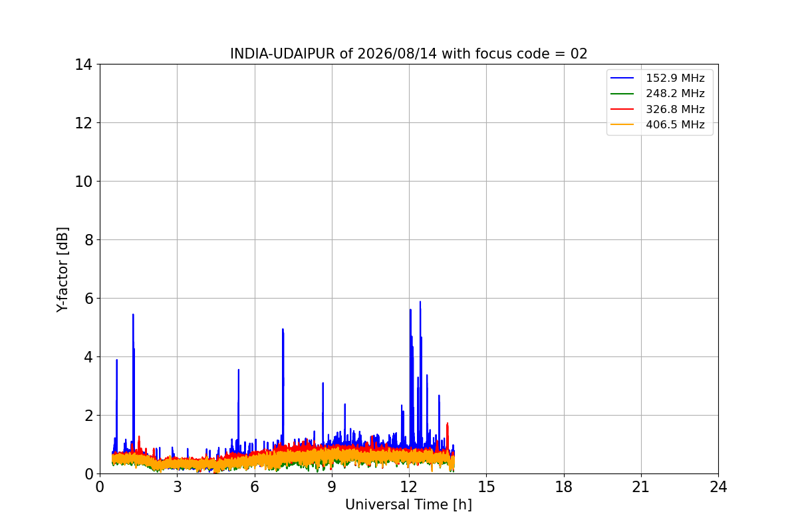This screenshot has width=798, height=532.
Task: Click the red 326.8 MHz legend line
Action: pos(624,109)
